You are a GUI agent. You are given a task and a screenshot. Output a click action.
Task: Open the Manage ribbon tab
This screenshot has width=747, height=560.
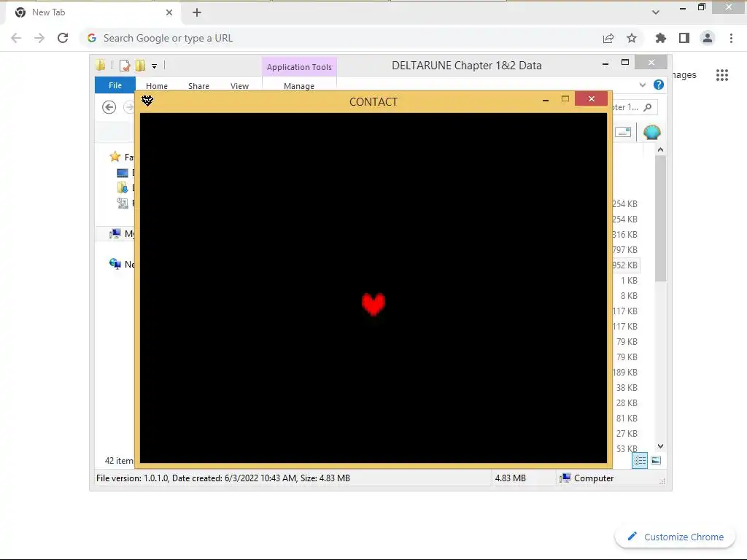pos(299,86)
